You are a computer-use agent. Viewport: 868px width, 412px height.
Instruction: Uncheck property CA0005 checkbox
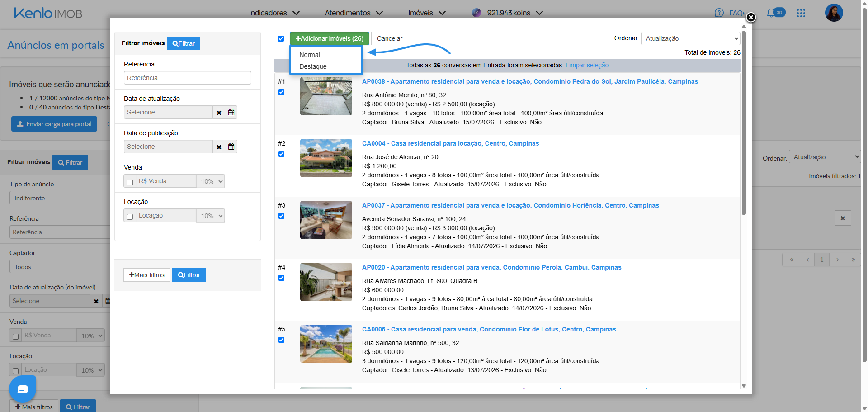(281, 340)
